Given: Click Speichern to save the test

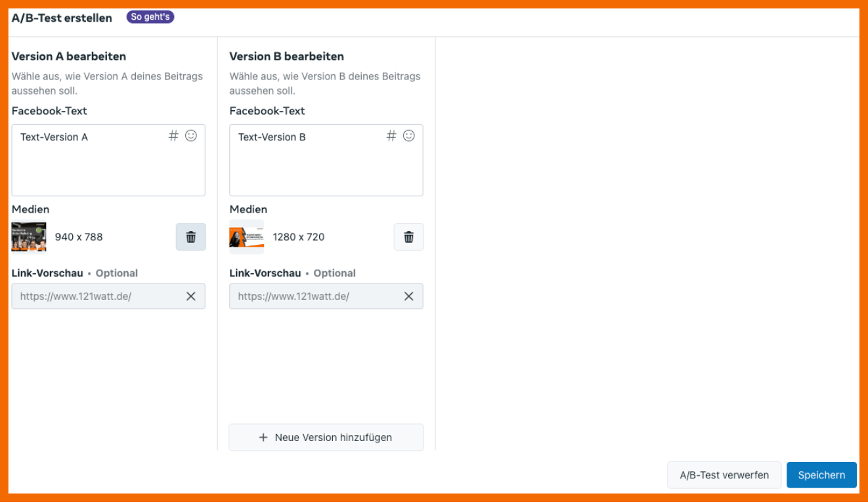Looking at the screenshot, I should pyautogui.click(x=821, y=475).
